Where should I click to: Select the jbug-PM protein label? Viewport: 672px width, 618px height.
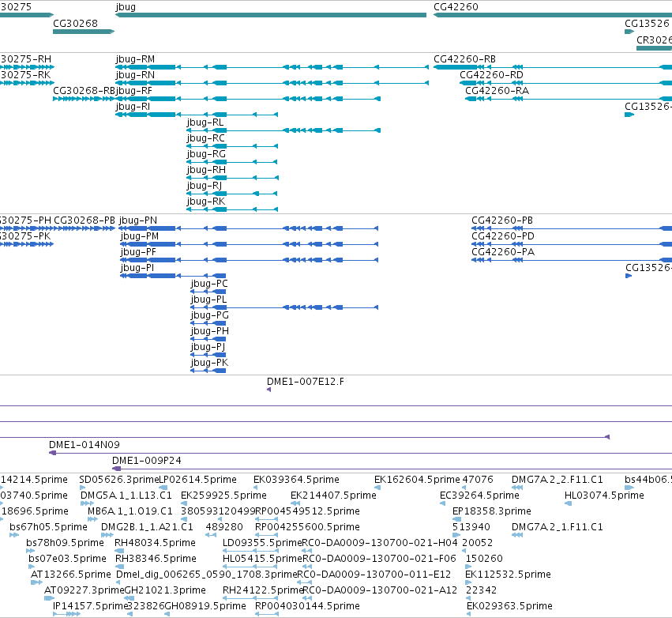(x=140, y=236)
